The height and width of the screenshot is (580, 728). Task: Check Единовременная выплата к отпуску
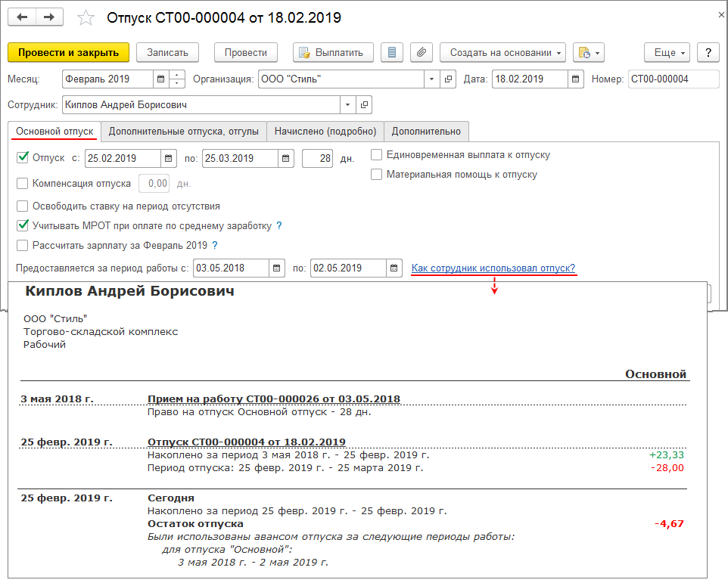tap(376, 154)
